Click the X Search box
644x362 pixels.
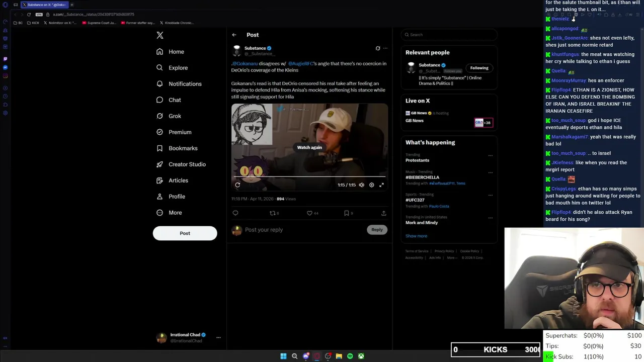point(449,35)
